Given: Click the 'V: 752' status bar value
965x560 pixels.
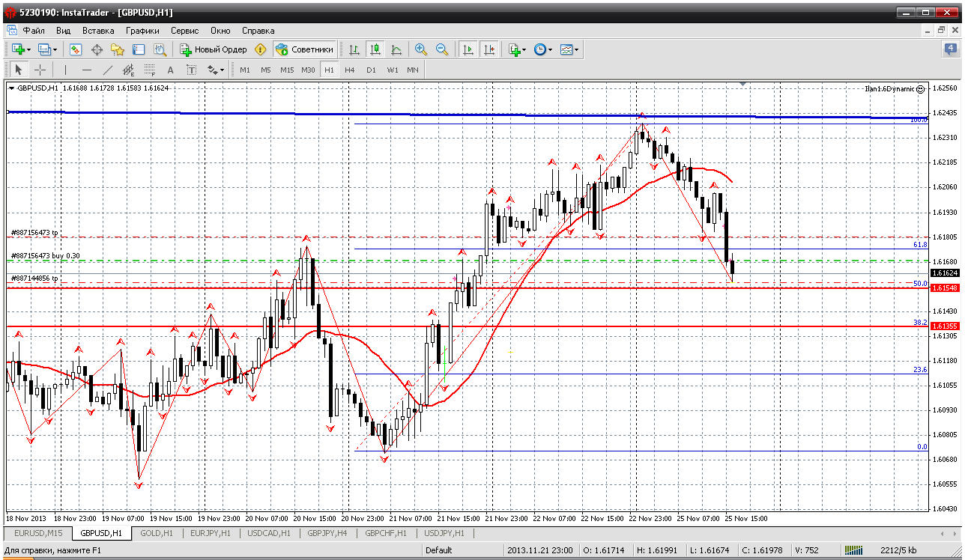Looking at the screenshot, I should [806, 550].
